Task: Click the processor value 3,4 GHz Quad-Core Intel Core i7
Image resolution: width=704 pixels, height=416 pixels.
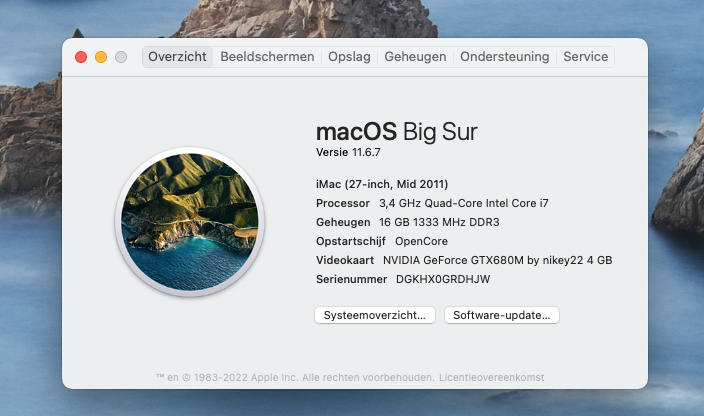Action: [x=464, y=203]
